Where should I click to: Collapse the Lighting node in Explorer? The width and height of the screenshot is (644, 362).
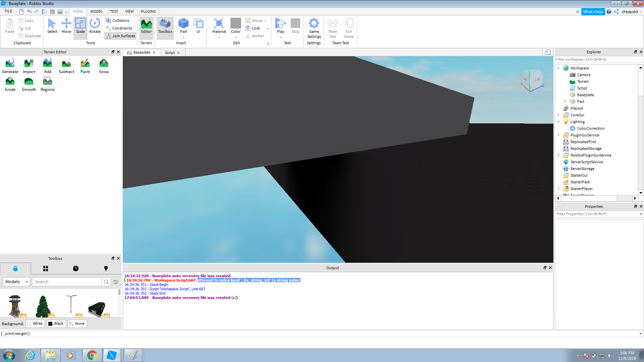[558, 122]
